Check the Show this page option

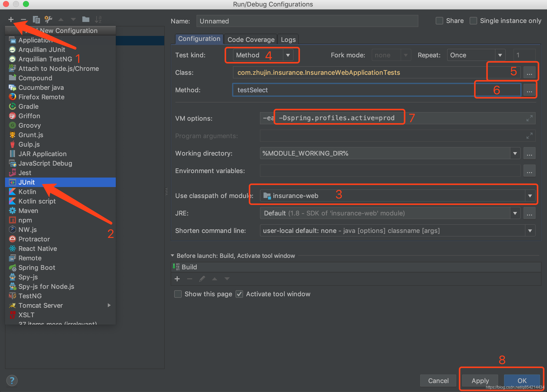pyautogui.click(x=178, y=294)
